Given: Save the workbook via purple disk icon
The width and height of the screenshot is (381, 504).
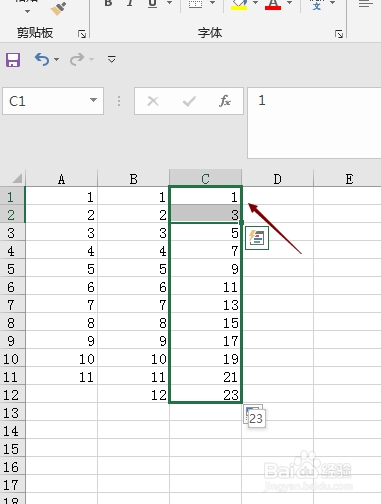Looking at the screenshot, I should point(13,60).
